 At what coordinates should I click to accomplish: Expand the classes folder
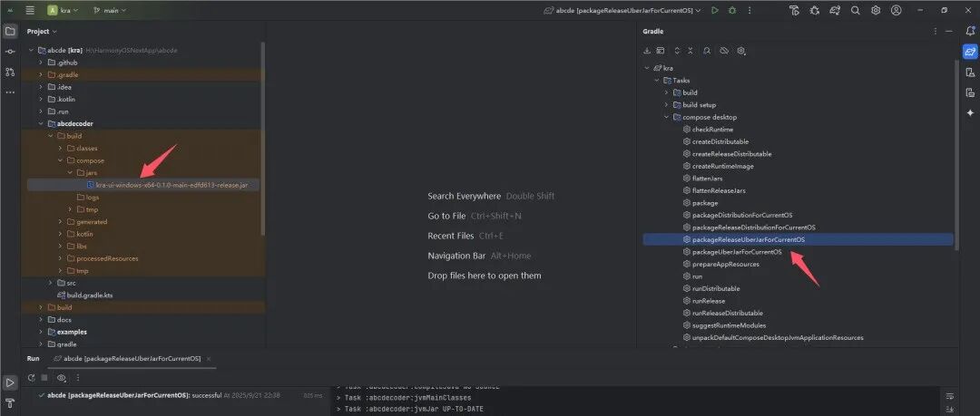pyautogui.click(x=61, y=148)
